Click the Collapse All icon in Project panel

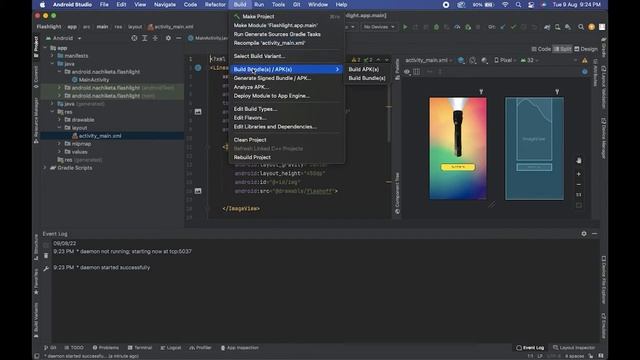coord(155,38)
